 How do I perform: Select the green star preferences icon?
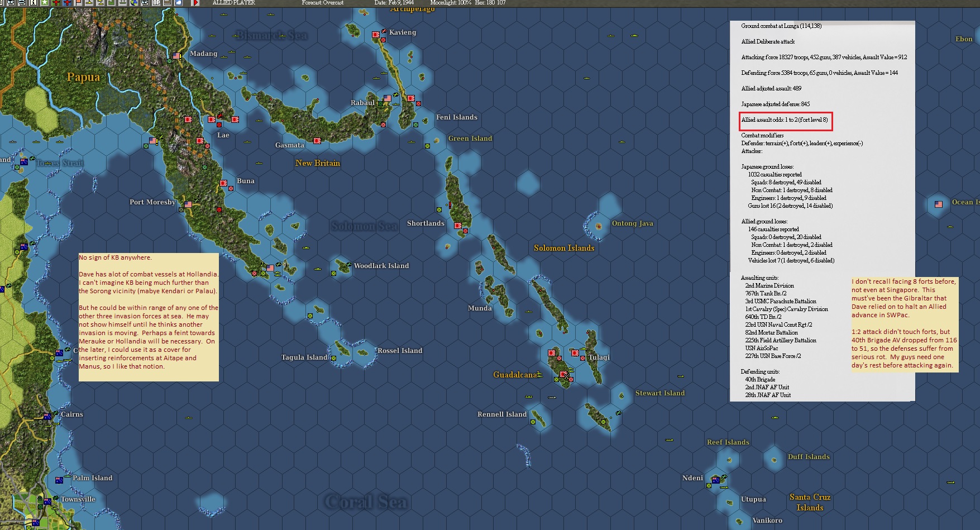[44, 4]
